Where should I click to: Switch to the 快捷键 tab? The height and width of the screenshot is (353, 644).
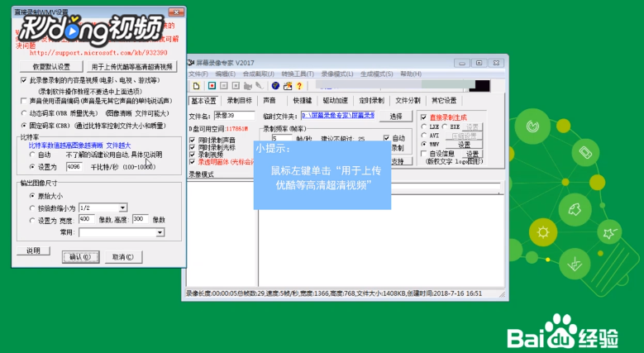point(303,101)
